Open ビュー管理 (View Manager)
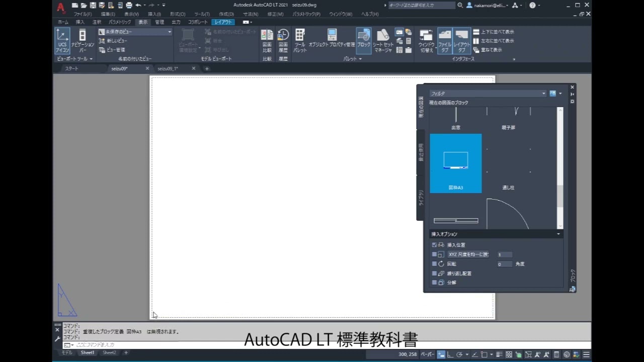 112,50
